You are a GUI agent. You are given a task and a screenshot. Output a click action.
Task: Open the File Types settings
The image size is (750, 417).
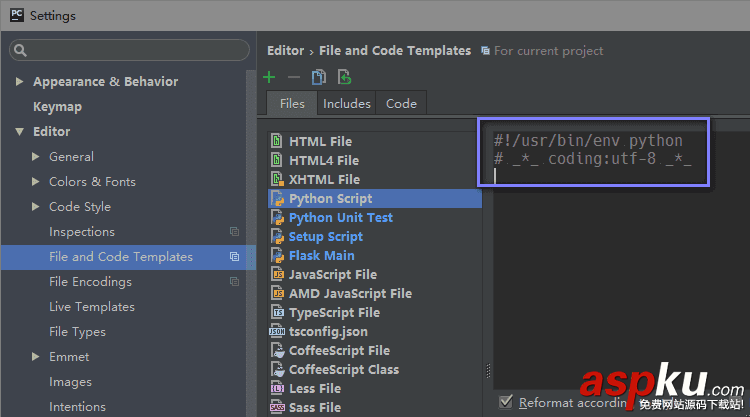pyautogui.click(x=77, y=332)
